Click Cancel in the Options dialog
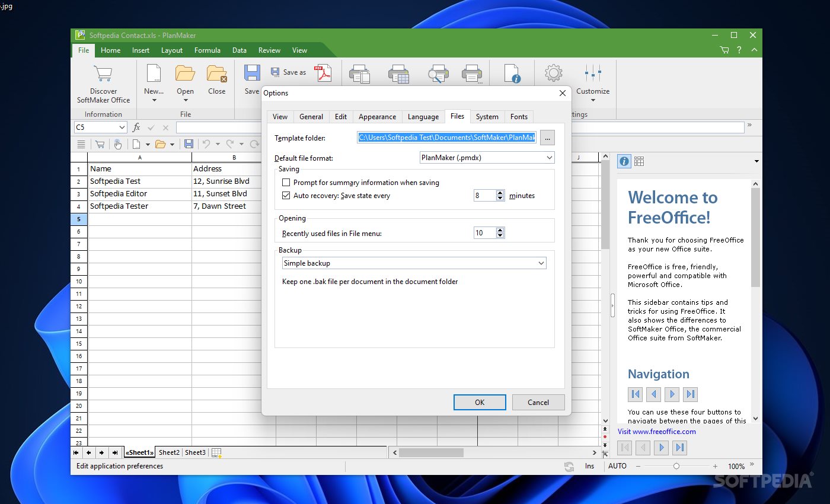The image size is (830, 504). pos(538,402)
